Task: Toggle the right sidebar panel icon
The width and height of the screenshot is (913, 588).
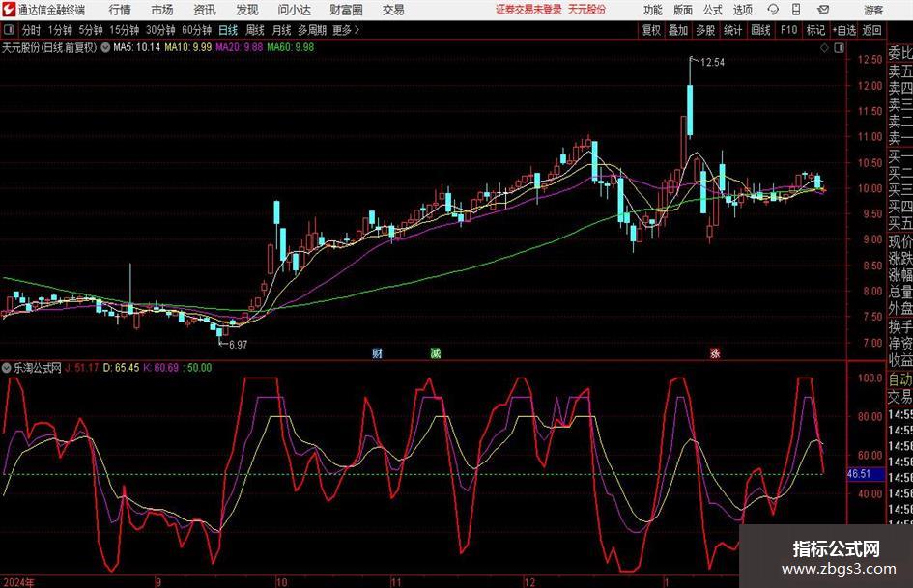Action: click(839, 48)
